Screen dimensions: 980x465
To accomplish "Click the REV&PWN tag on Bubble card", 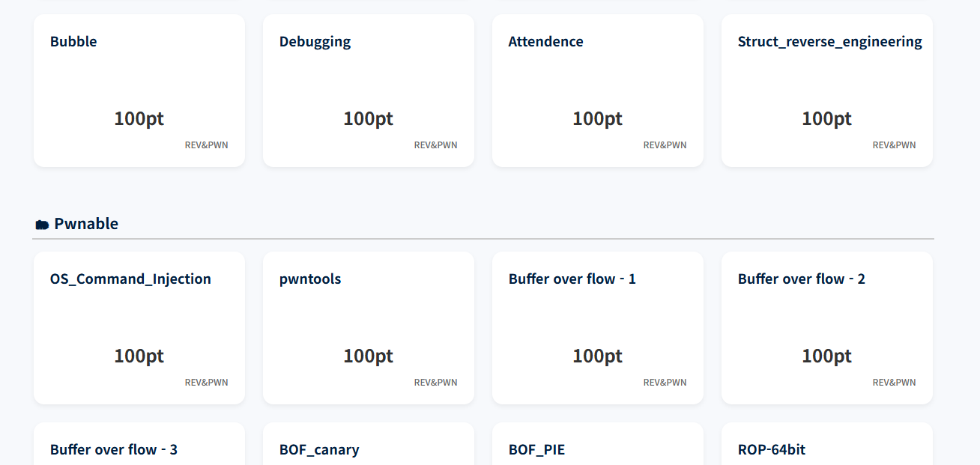I will (x=206, y=145).
